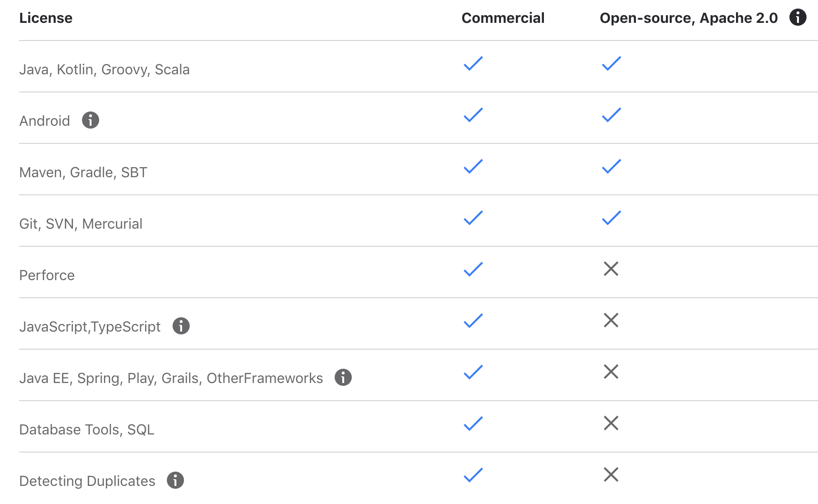Click Commercial checkmark for Detecting Duplicates
The image size is (818, 504).
coord(473,475)
